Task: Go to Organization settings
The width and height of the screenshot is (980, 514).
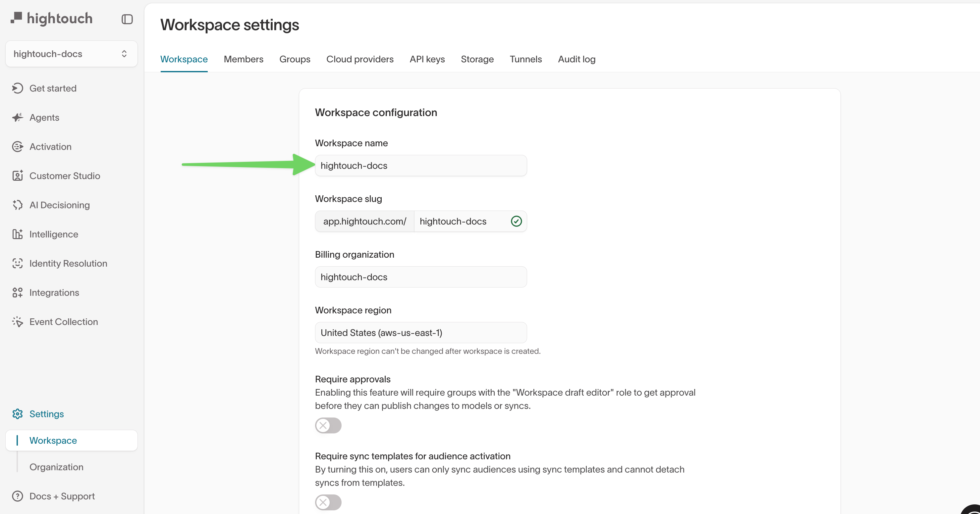Action: pyautogui.click(x=56, y=467)
